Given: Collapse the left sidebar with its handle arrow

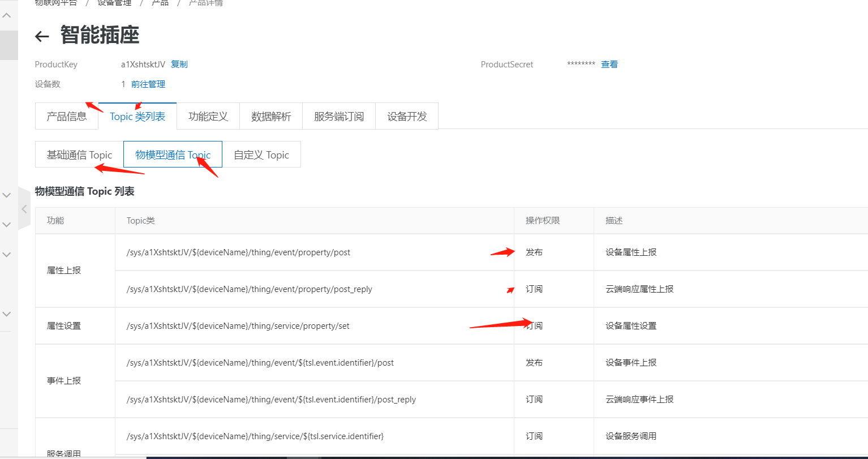Looking at the screenshot, I should [x=24, y=209].
